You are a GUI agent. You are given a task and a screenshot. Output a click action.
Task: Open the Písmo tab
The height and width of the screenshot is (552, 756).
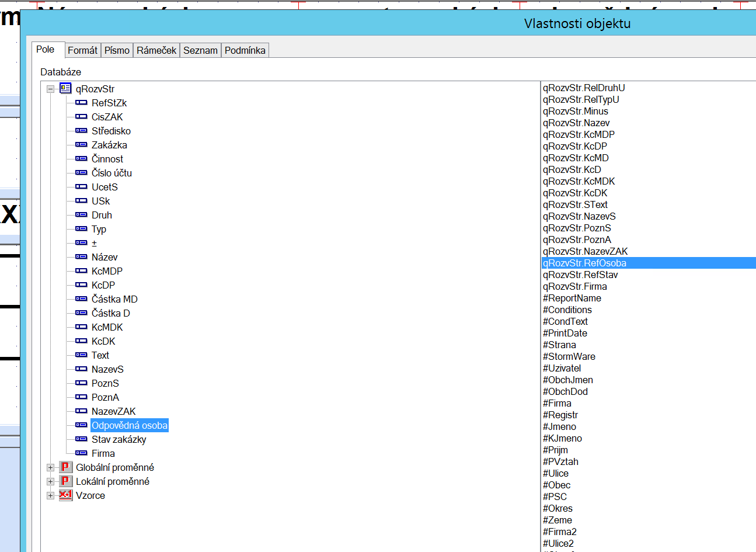(117, 50)
